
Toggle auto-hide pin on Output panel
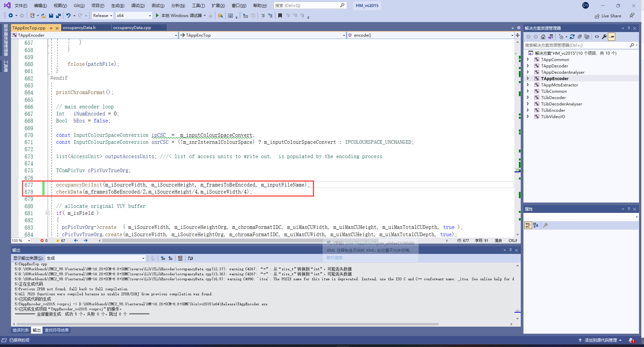pos(510,250)
